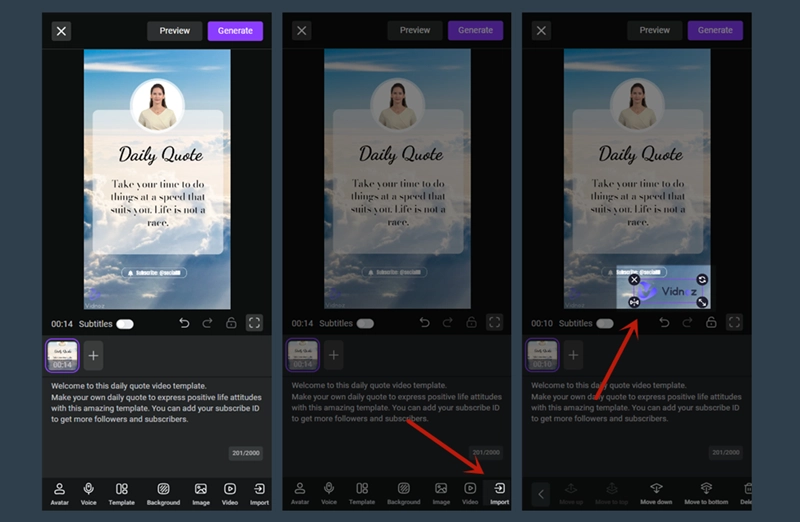
Task: Open Template tool in the left screen
Action: pyautogui.click(x=121, y=494)
